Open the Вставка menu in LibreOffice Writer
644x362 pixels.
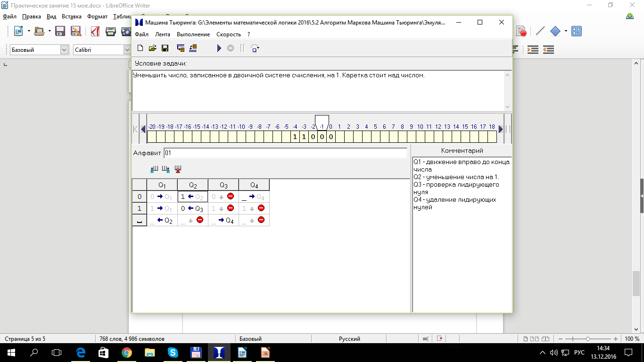point(72,16)
